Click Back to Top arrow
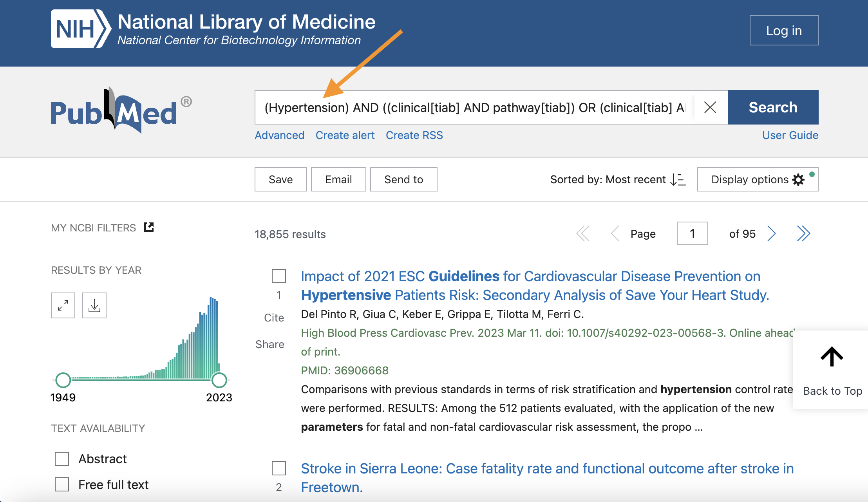 pyautogui.click(x=832, y=357)
